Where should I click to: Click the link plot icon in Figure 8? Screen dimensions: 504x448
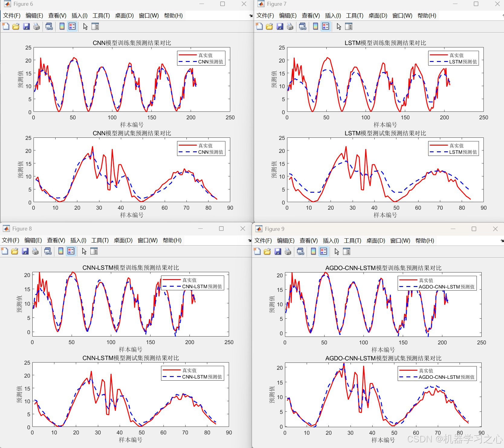click(48, 251)
